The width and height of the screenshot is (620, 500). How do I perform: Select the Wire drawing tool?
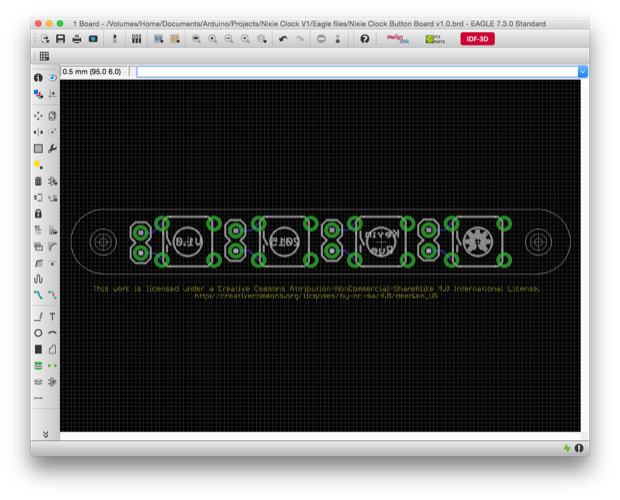[x=38, y=317]
